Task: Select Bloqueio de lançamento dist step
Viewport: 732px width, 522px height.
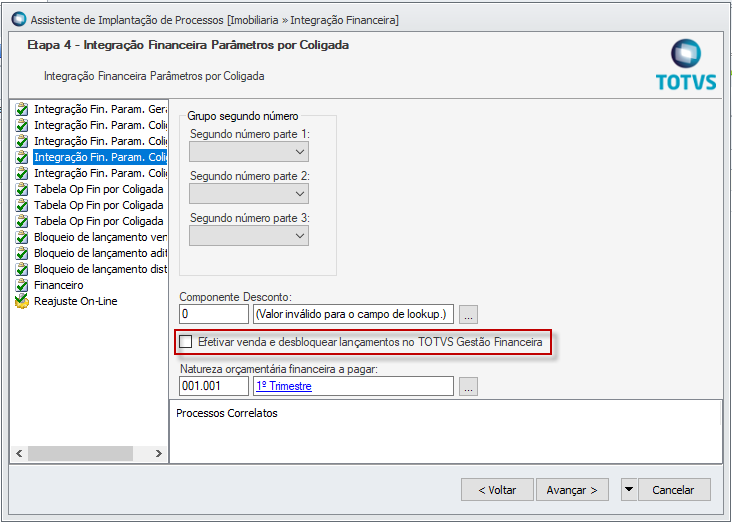Action: (x=100, y=269)
